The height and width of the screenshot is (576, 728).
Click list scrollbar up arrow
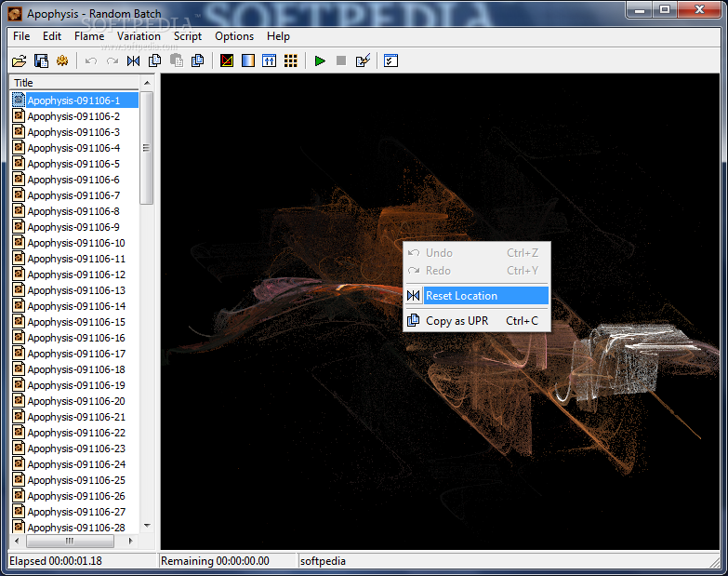pos(147,83)
